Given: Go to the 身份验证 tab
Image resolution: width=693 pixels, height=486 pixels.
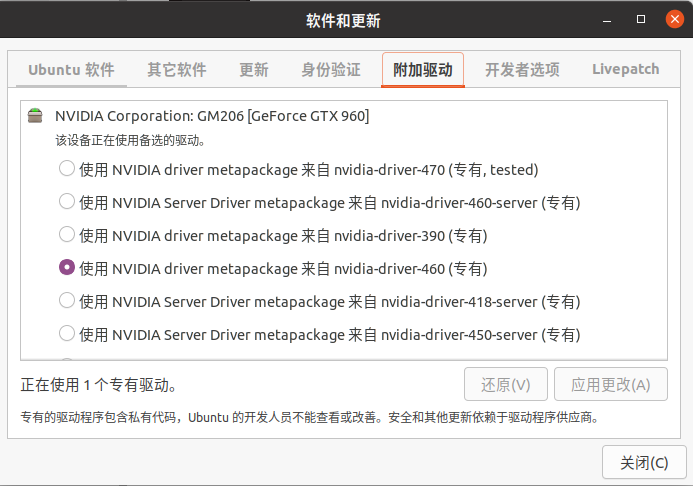Looking at the screenshot, I should point(331,70).
